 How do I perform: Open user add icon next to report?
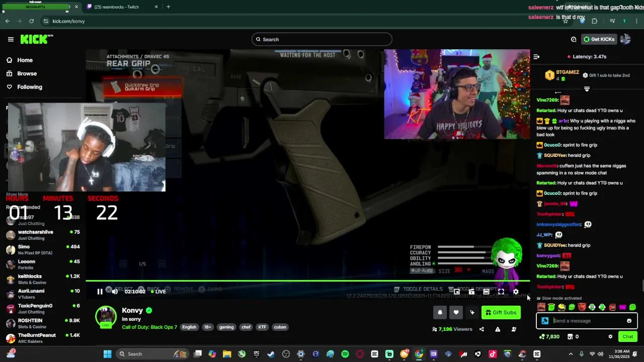pos(514,329)
